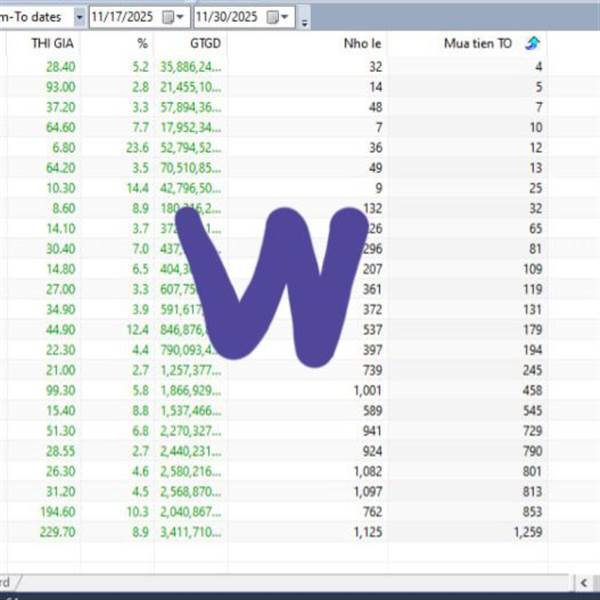Click the 11/17/2025 start date field
600x600 pixels.
139,17
